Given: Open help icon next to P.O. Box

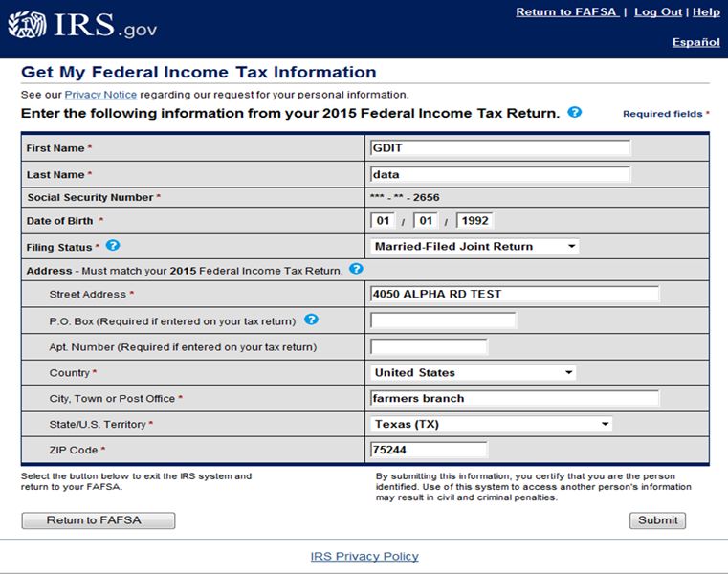Looking at the screenshot, I should click(311, 320).
